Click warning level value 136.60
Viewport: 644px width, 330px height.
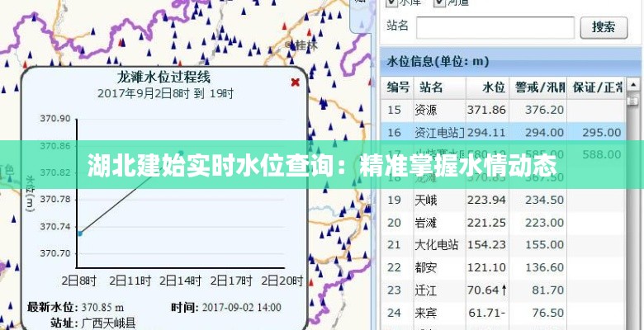[545, 267]
